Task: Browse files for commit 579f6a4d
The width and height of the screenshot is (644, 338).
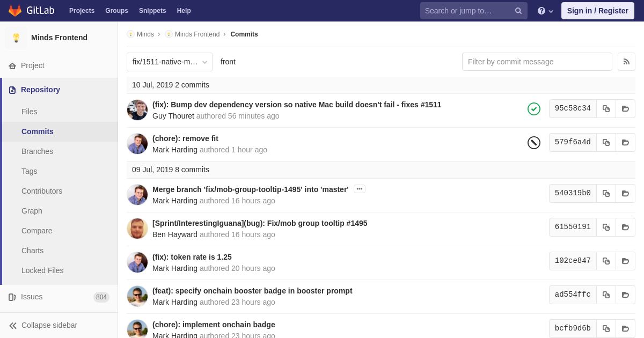Action: point(625,142)
